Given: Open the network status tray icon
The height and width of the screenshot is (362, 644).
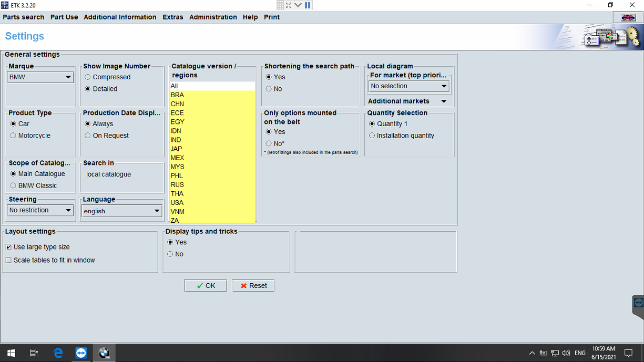Looking at the screenshot, I should (555, 353).
